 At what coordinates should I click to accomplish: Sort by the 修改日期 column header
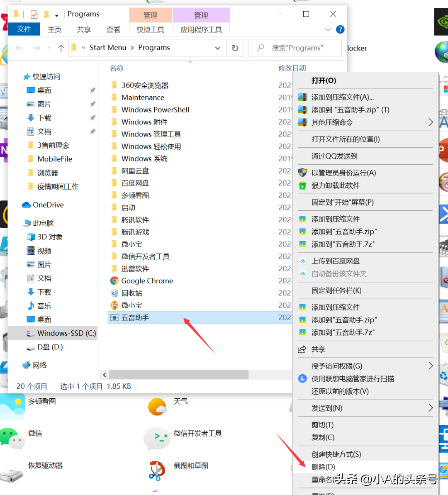point(292,68)
